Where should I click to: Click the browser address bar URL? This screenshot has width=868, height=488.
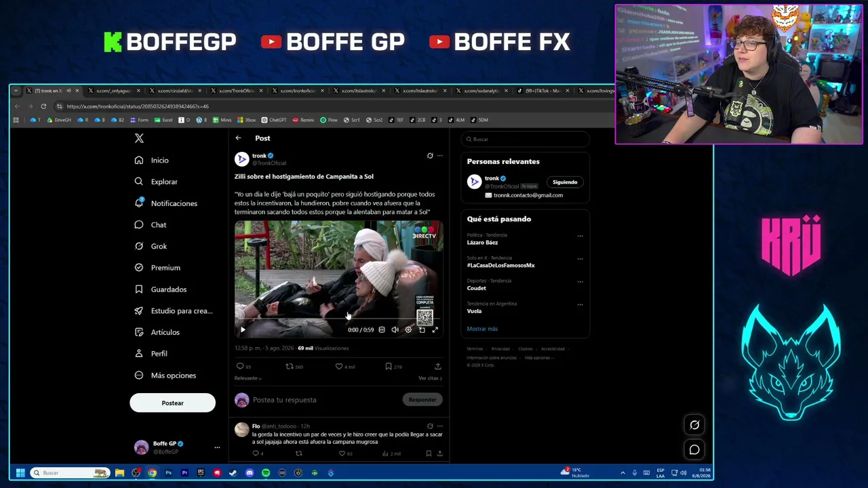(138, 106)
